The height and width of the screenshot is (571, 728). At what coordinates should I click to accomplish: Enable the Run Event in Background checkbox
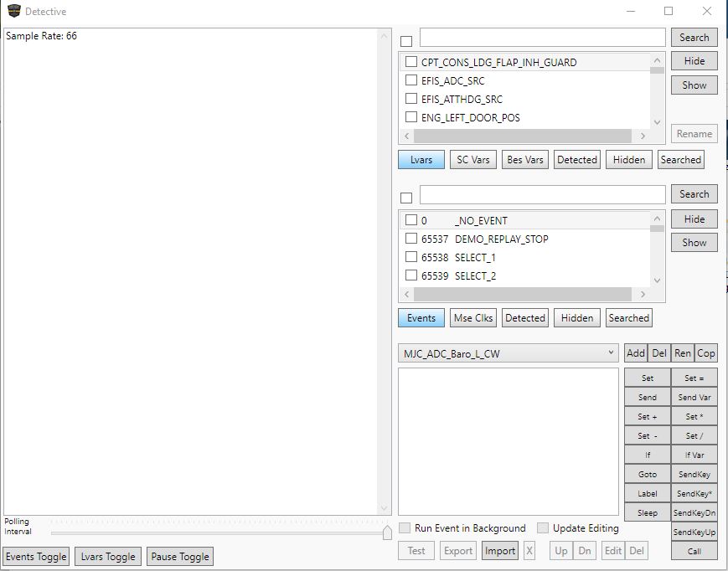tap(405, 528)
